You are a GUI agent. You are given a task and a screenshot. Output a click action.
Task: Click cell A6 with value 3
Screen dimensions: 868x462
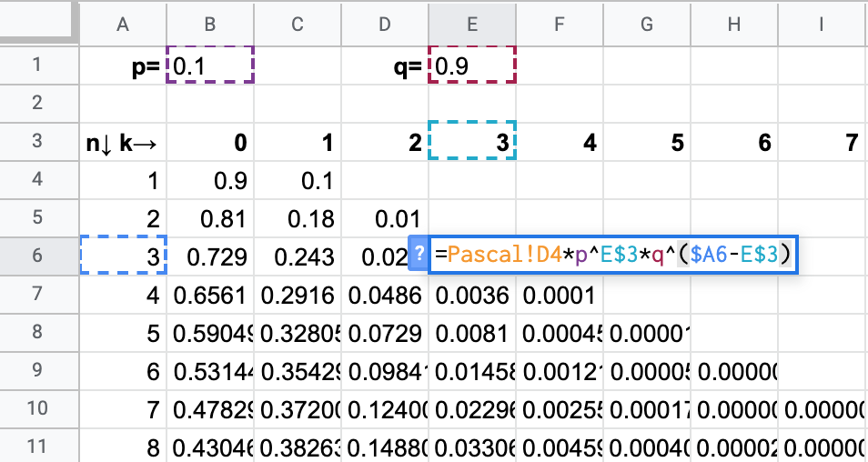pyautogui.click(x=123, y=256)
